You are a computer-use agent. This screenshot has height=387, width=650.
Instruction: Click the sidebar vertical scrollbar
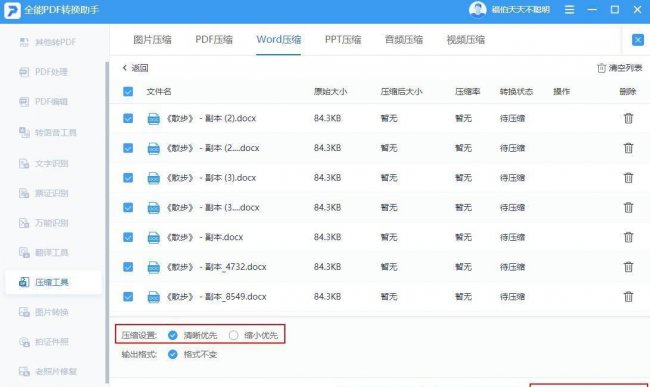coord(107,223)
